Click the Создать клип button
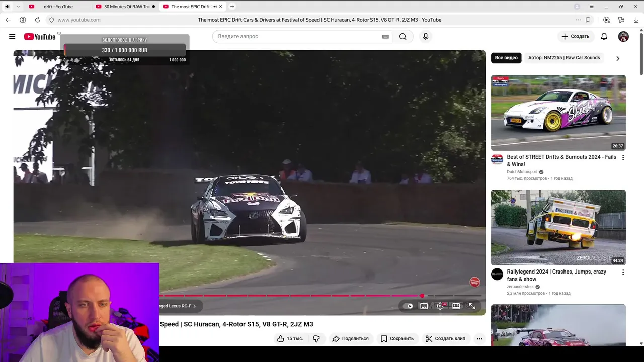The height and width of the screenshot is (362, 644). click(445, 339)
